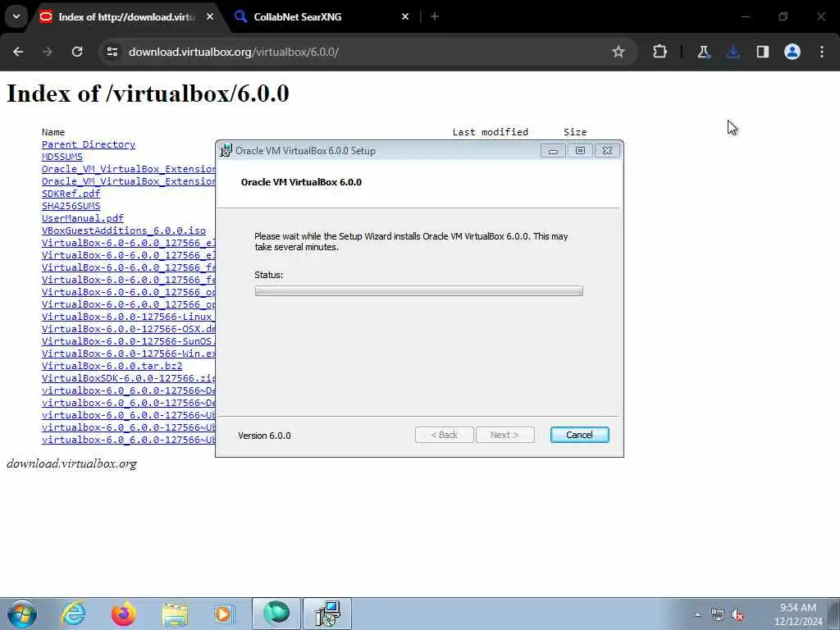Open the Parent Directory link
The height and width of the screenshot is (630, 840).
(89, 144)
